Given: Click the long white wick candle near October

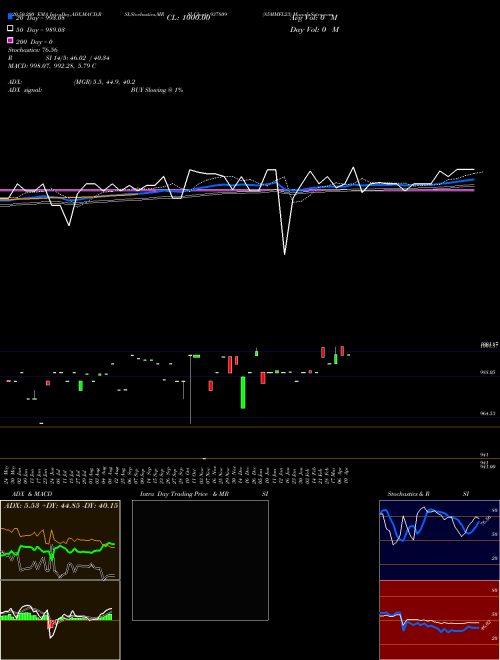Looking at the screenshot, I should (x=191, y=389).
